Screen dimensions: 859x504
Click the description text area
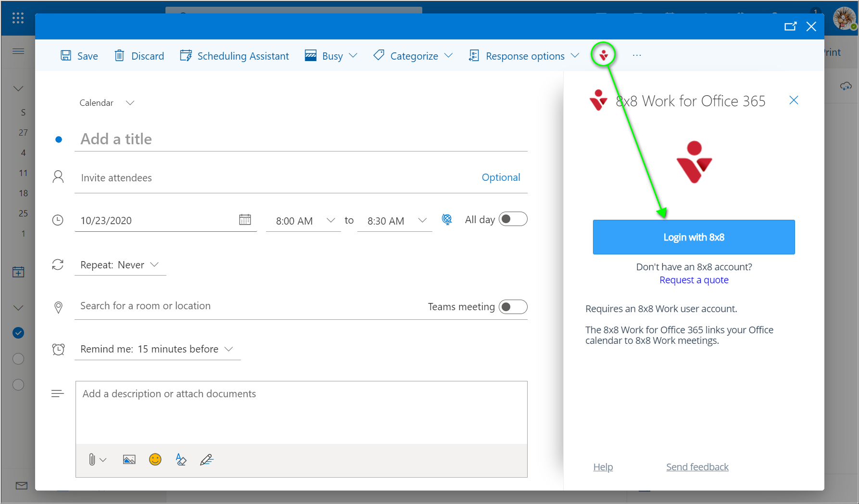301,413
